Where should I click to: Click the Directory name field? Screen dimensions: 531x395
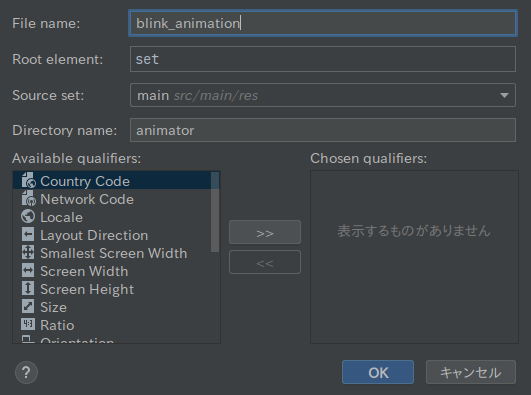(323, 130)
